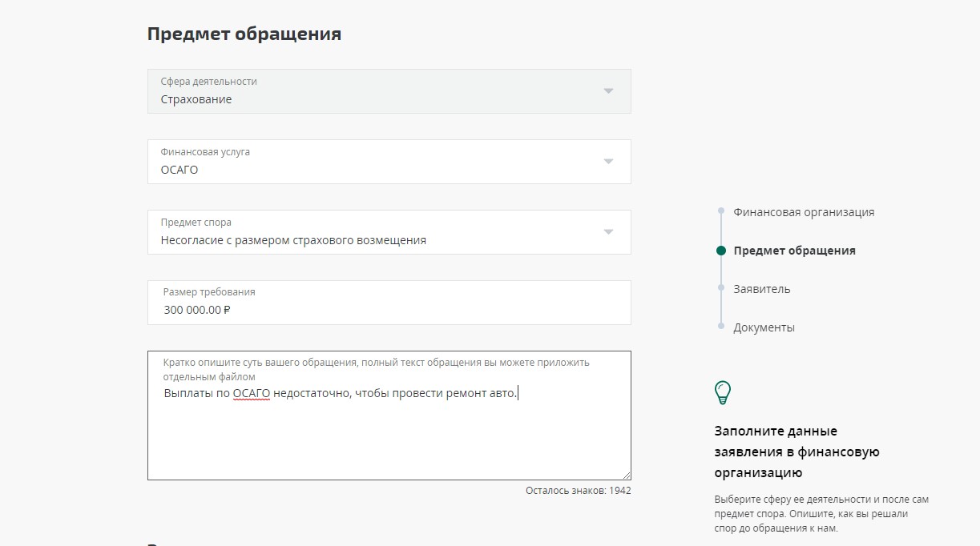Click the value Несогласие с размером страхового возмещения
This screenshot has height=546, width=980.
[293, 240]
